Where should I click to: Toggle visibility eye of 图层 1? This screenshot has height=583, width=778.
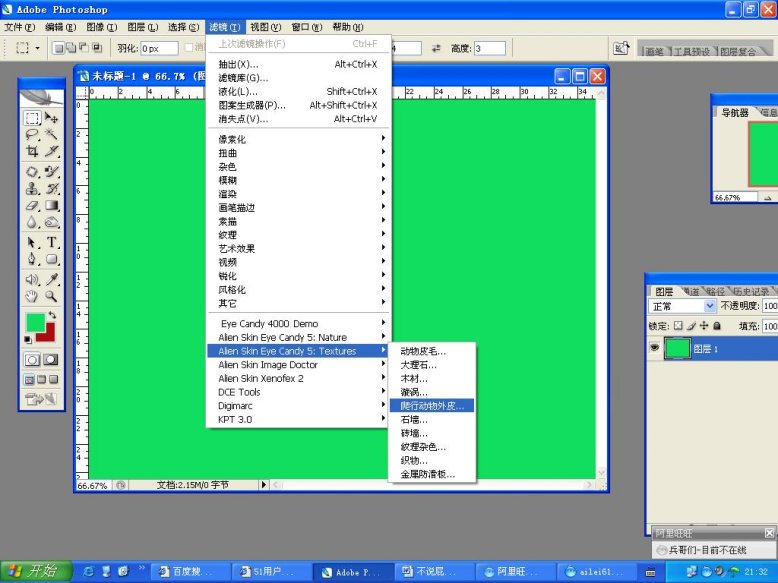[x=654, y=348]
